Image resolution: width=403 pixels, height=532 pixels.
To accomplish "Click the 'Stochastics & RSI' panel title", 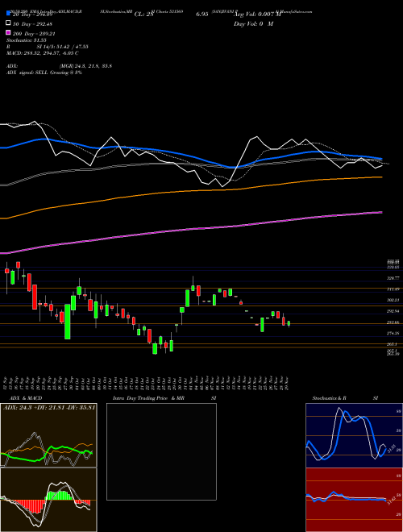I will pos(345,398).
